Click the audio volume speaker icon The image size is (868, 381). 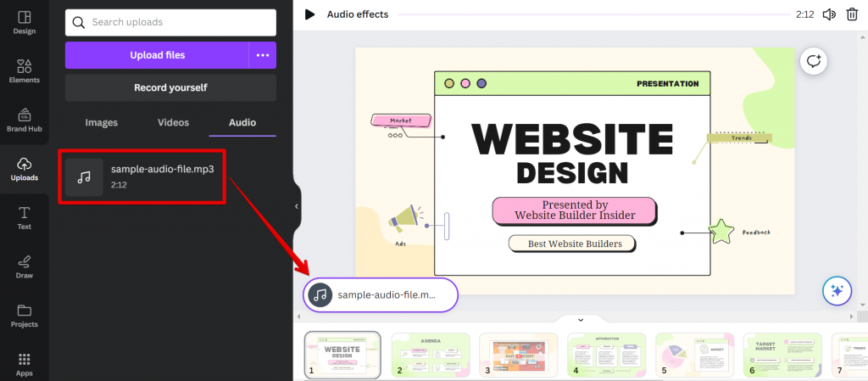pos(829,14)
